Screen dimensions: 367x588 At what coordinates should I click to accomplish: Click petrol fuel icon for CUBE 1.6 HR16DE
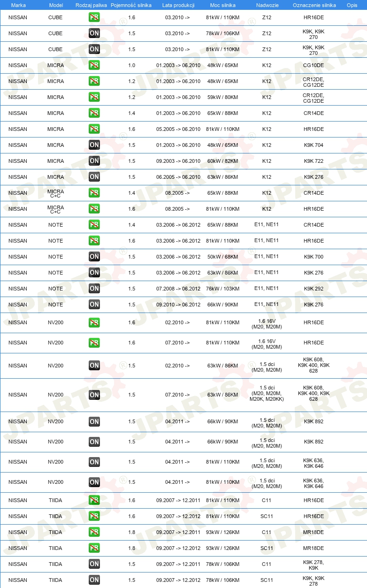coord(94,17)
